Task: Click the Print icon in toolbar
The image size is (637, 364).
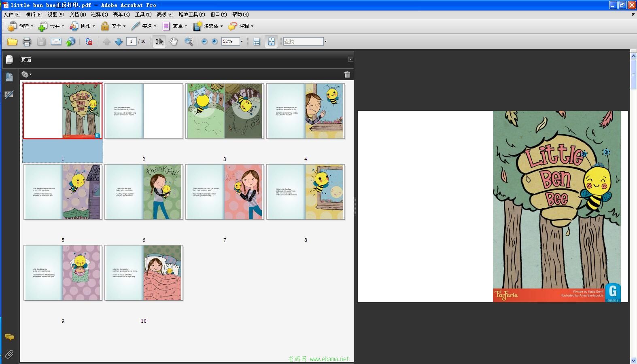Action: click(27, 42)
